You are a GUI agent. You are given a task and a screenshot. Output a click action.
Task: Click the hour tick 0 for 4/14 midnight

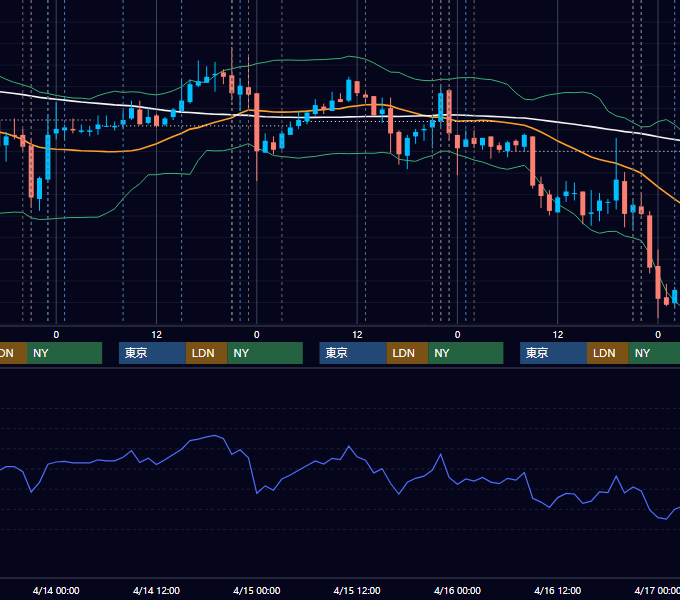click(x=56, y=335)
